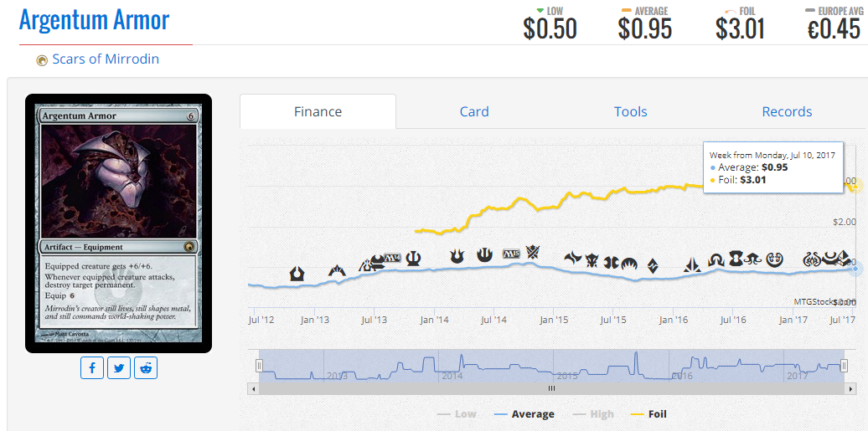Click the Dragons of Tarkir dragon-head icon
The height and width of the screenshot is (431, 868).
click(x=592, y=260)
